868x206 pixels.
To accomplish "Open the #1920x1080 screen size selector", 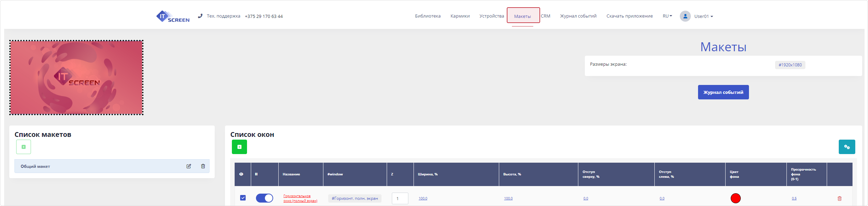I will click(790, 65).
